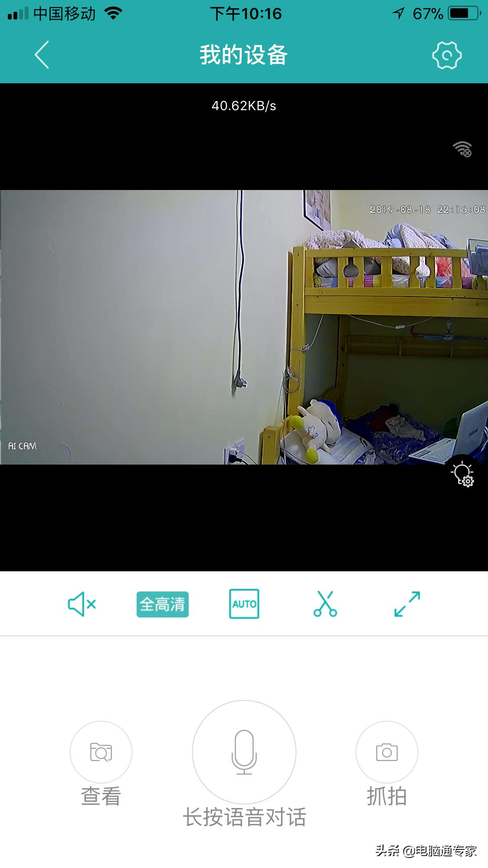
Task: Tap the 我的设备 page title
Action: pyautogui.click(x=244, y=55)
